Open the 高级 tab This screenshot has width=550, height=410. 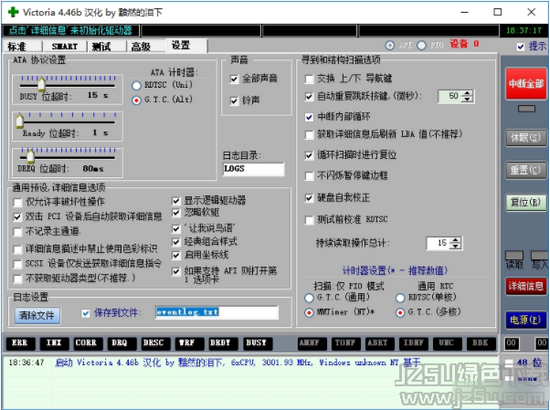pyautogui.click(x=145, y=46)
